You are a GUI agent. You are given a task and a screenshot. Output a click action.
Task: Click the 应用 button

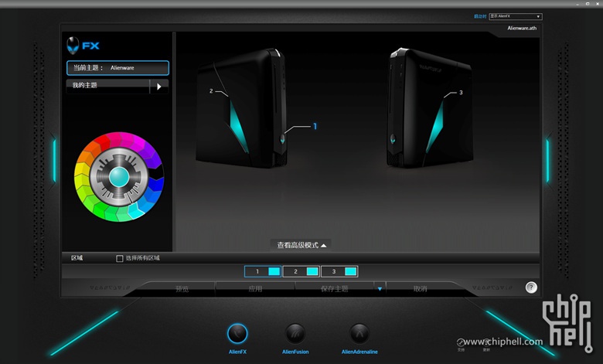(255, 289)
